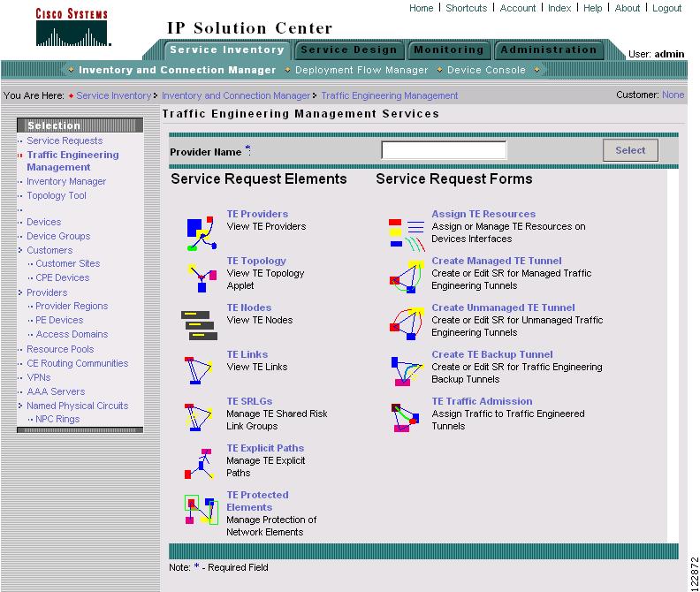Switch to the Service Inventory tab
Screen dimensions: 700x592
227,50
